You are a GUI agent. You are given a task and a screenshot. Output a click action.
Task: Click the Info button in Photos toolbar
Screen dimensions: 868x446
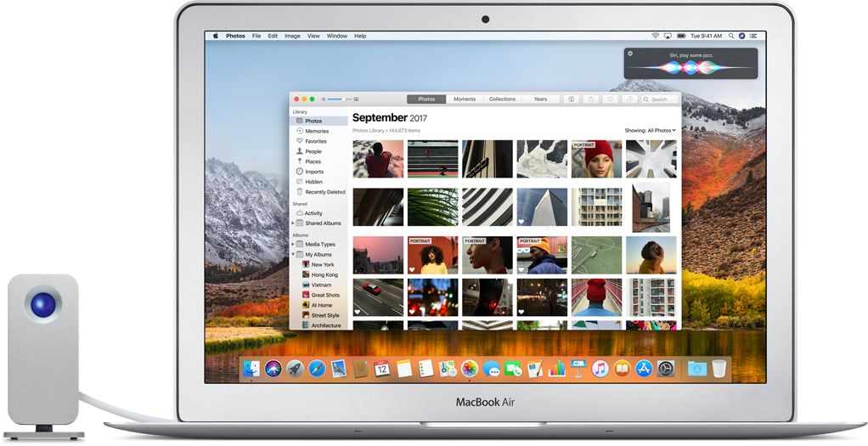572,99
